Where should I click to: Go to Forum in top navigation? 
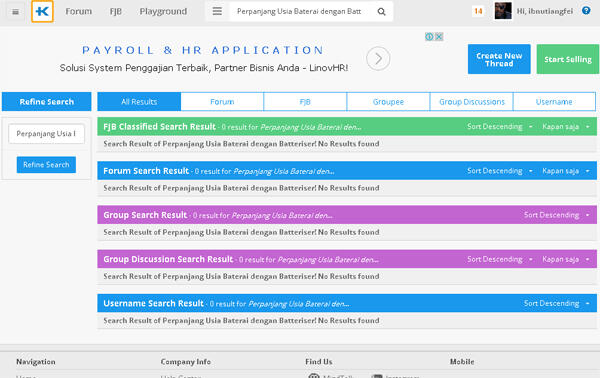[x=78, y=11]
